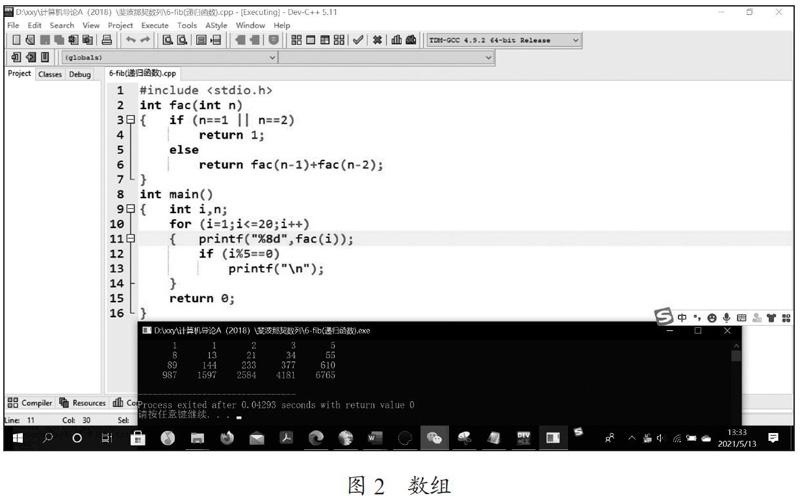800x500 pixels.
Task: Click the Compile & Run toolbar icon
Action: pos(325,40)
